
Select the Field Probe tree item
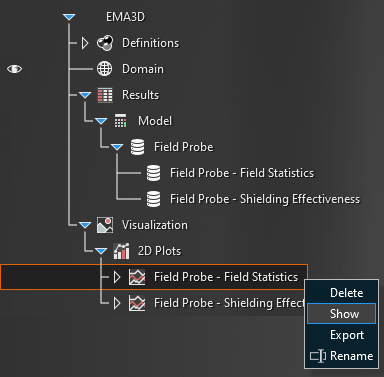coord(183,147)
